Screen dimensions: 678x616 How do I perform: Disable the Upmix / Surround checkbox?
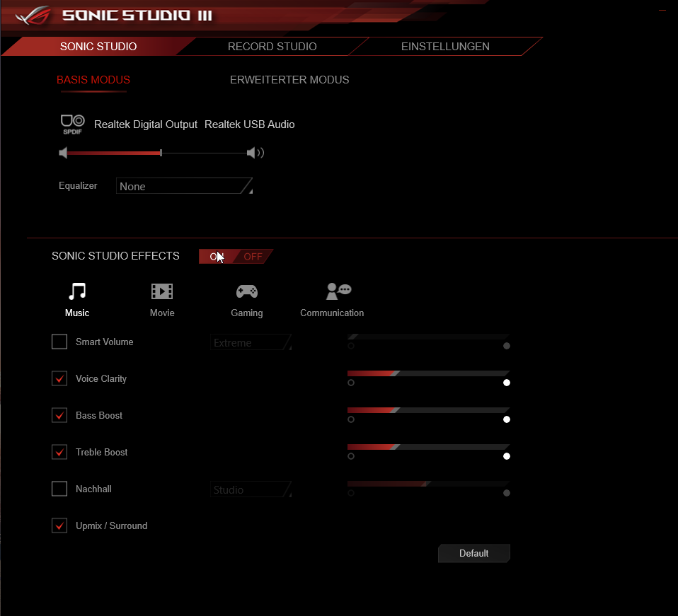click(59, 525)
